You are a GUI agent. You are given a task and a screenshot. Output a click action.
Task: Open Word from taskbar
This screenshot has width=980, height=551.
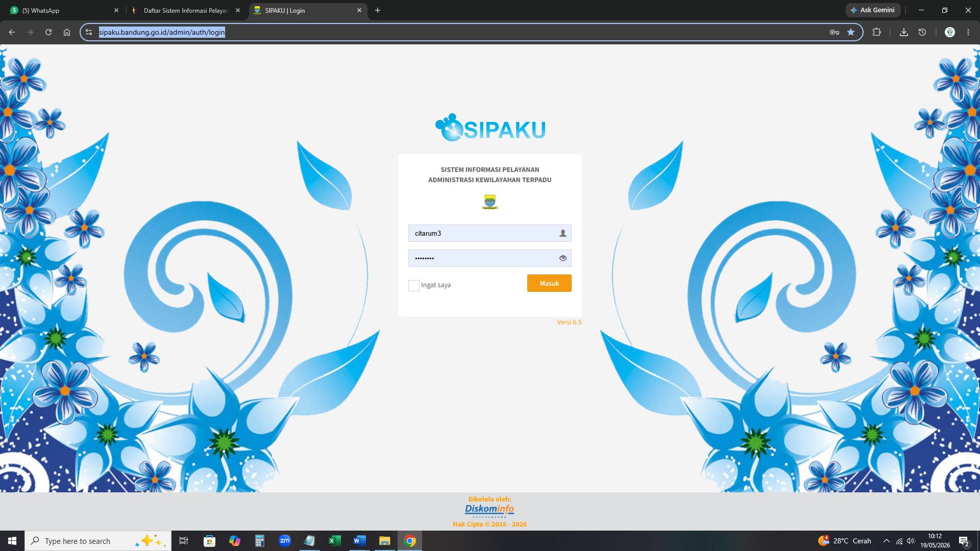pos(359,541)
